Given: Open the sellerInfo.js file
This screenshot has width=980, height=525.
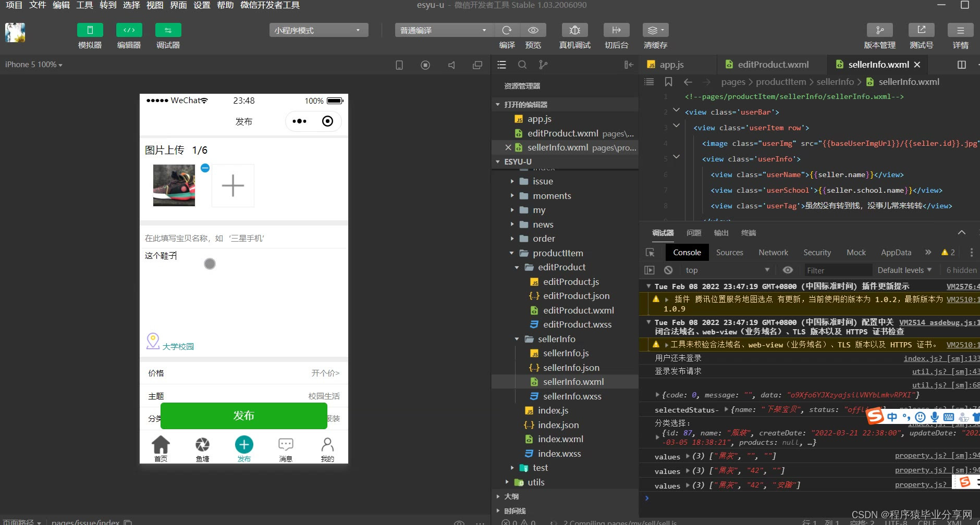Looking at the screenshot, I should (x=566, y=353).
